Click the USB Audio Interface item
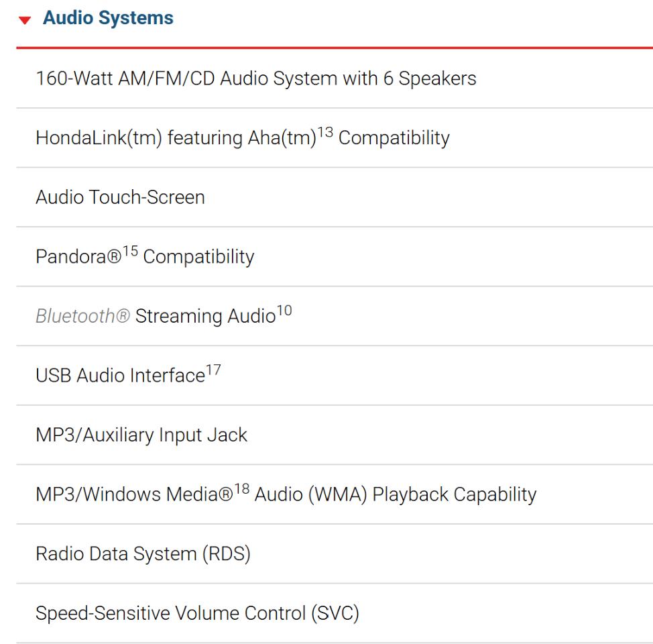 coord(121,375)
